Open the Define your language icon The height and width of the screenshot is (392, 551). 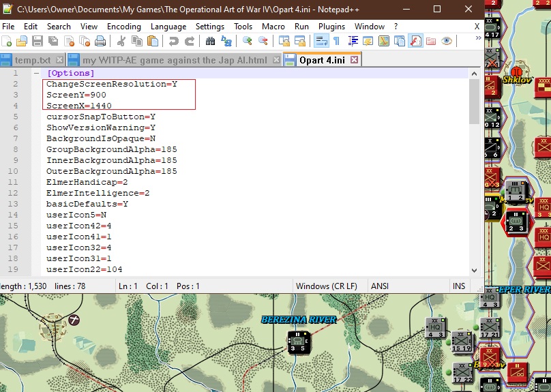pos(368,41)
